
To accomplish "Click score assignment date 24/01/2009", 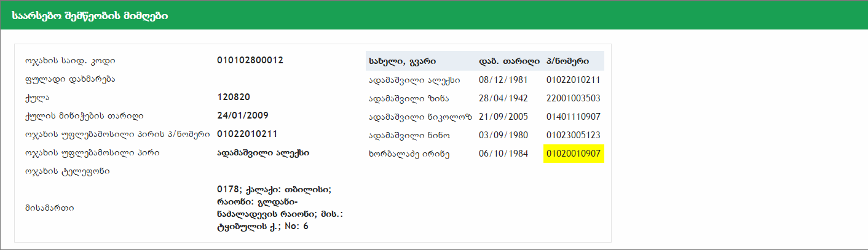I will pos(242,115).
